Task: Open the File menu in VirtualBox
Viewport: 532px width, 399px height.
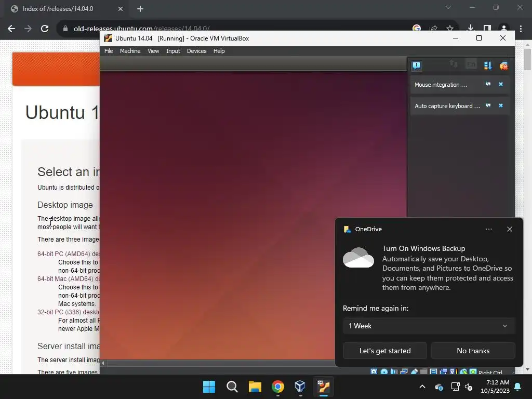Action: [x=109, y=51]
